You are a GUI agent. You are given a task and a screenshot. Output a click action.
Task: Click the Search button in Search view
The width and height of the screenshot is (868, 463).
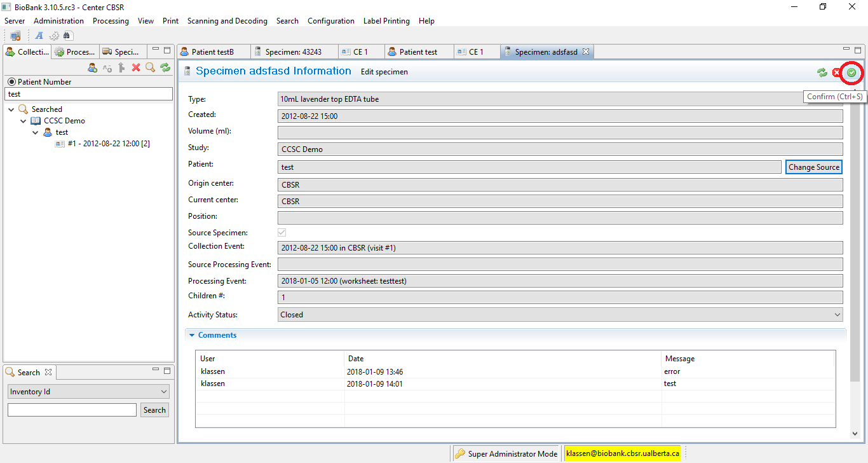(154, 410)
